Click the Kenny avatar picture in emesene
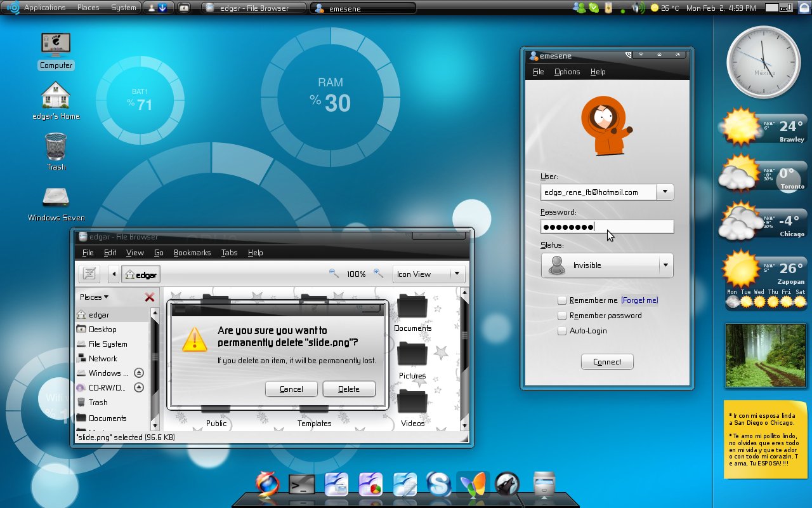Image resolution: width=812 pixels, height=508 pixels. pyautogui.click(x=607, y=126)
